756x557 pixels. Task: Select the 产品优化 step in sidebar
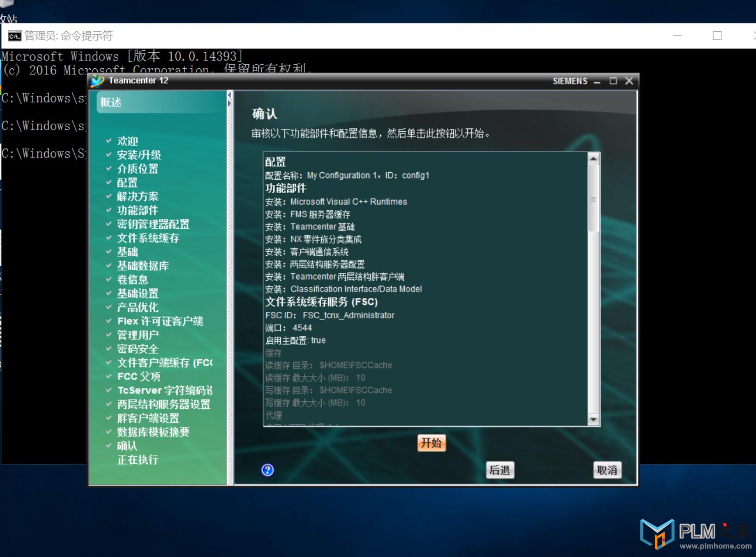pos(138,307)
